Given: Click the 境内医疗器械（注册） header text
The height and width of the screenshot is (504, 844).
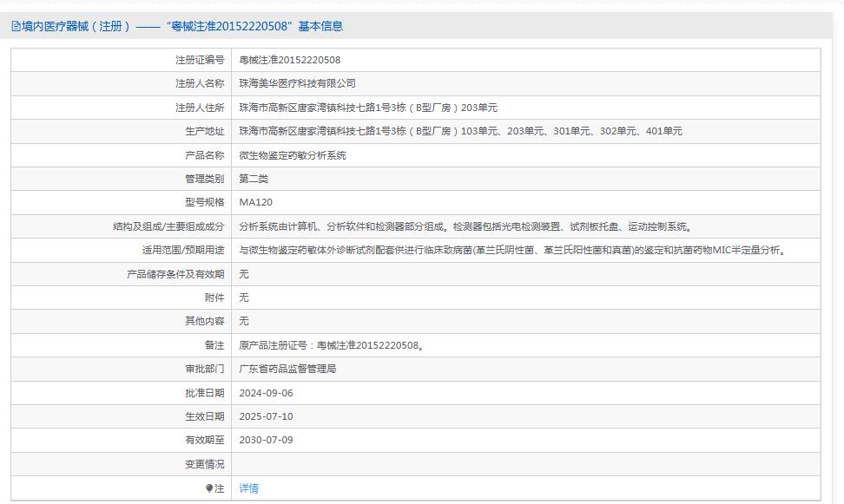Looking at the screenshot, I should 74,26.
